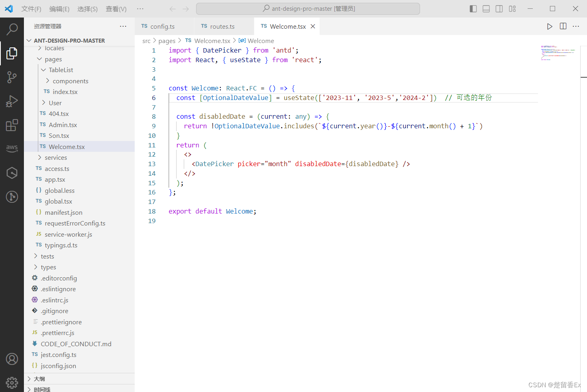Open the Run and Debug panel
The image size is (587, 392).
[x=12, y=101]
